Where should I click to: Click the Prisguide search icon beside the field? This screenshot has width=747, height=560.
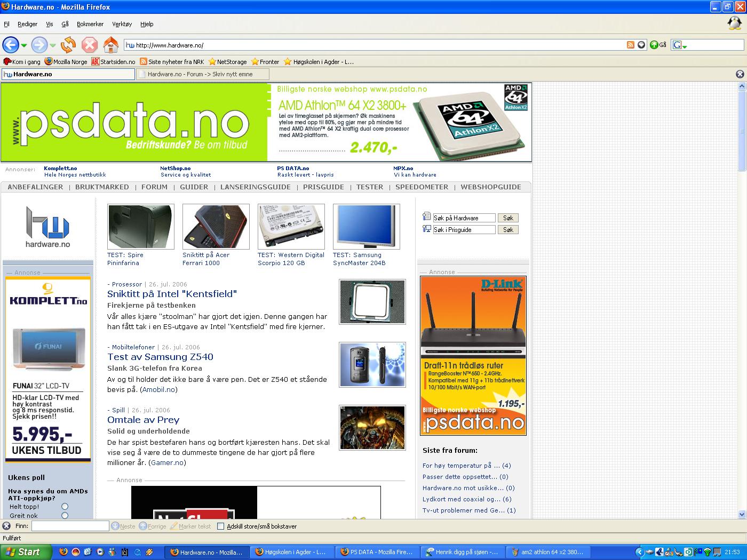pyautogui.click(x=426, y=229)
